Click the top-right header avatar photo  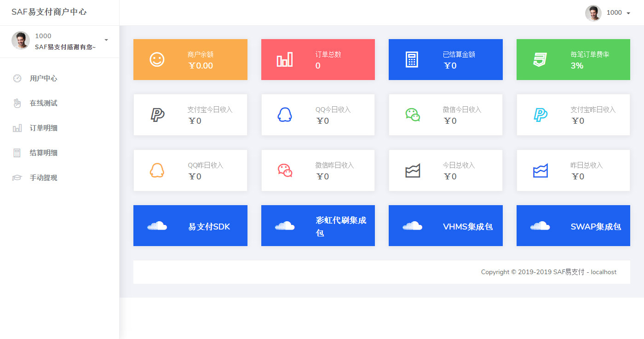coord(593,13)
